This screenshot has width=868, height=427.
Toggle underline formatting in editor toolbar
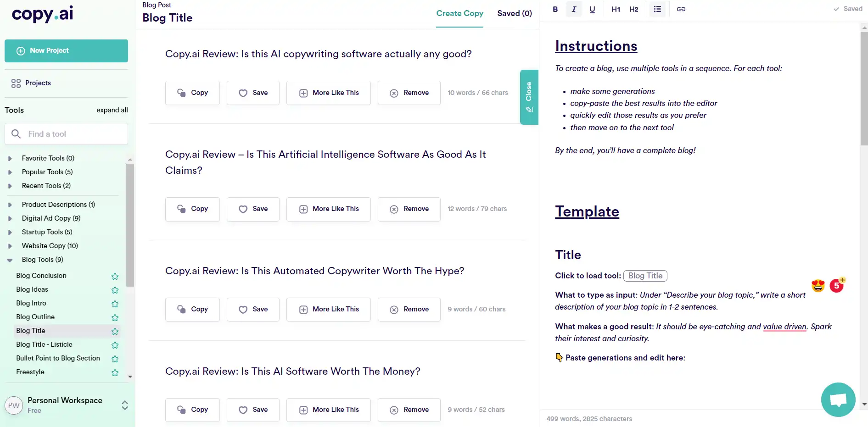click(592, 9)
